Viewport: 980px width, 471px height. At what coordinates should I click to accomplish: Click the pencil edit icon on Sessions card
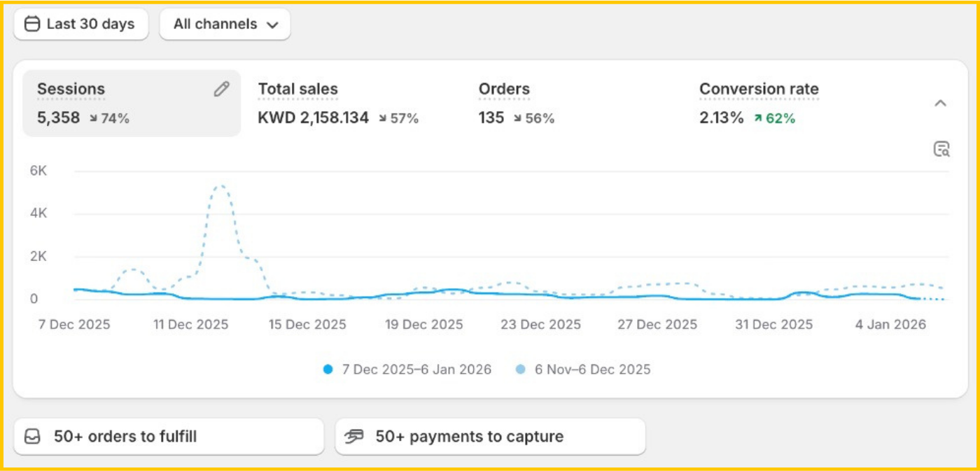(x=221, y=89)
